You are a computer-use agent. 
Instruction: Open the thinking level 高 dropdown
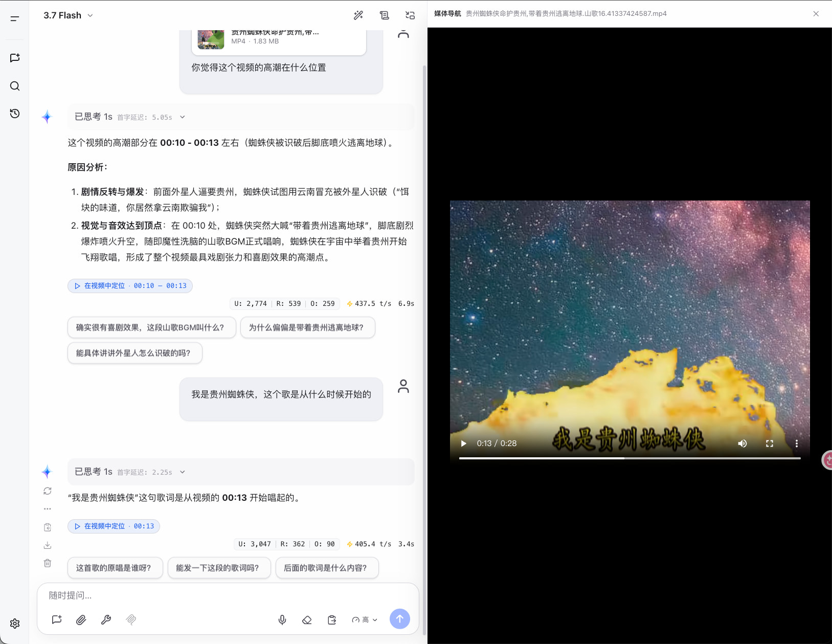(365, 619)
